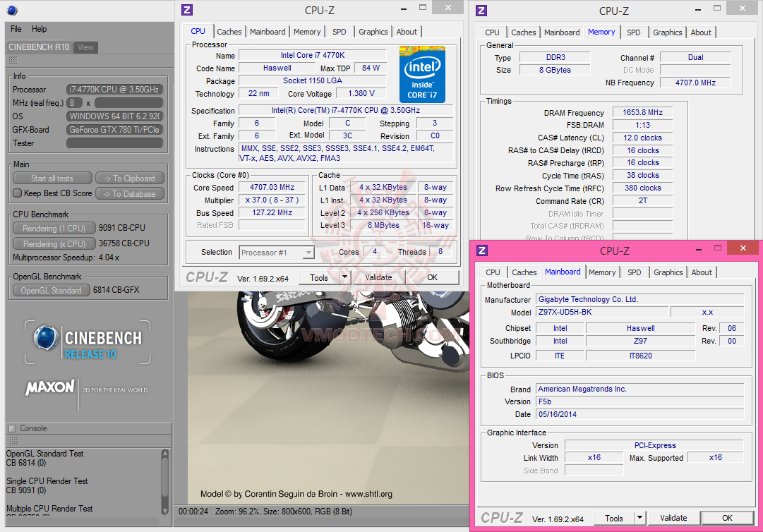The image size is (763, 532).
Task: Open Graphics tab in the Memory window
Action: [x=667, y=32]
